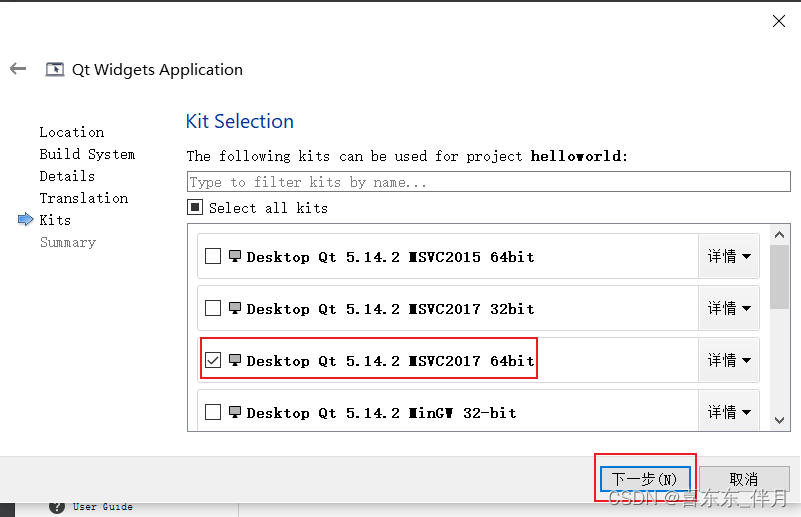Select the Build System wizard step

click(87, 154)
